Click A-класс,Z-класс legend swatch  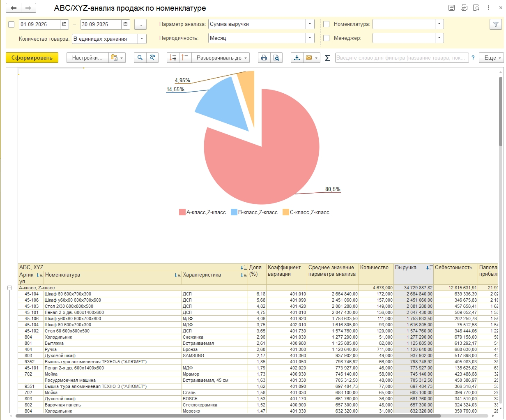[x=182, y=212]
